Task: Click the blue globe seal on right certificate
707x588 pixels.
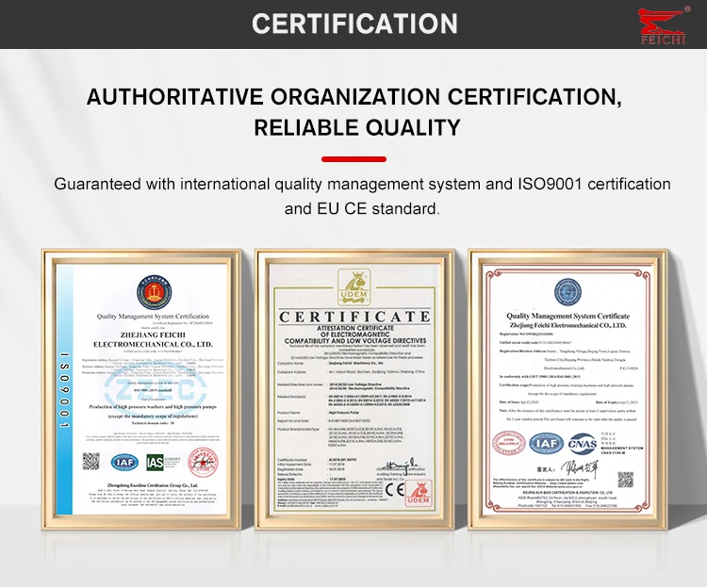Action: (567, 292)
